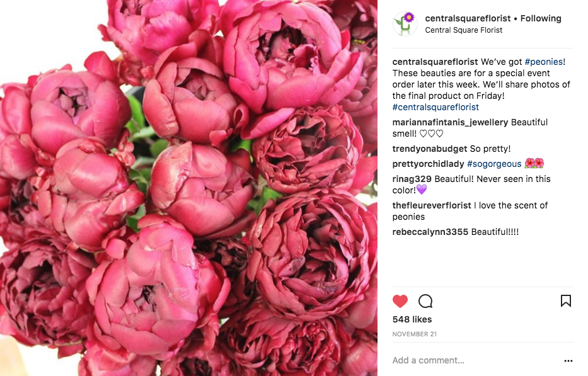Open the three-dot more options menu
588x376 pixels.
tap(568, 361)
